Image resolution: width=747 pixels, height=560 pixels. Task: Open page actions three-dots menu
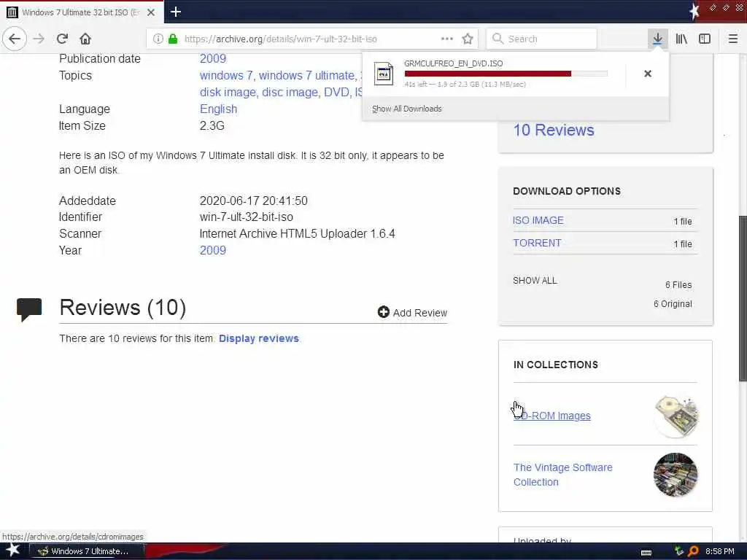(447, 39)
